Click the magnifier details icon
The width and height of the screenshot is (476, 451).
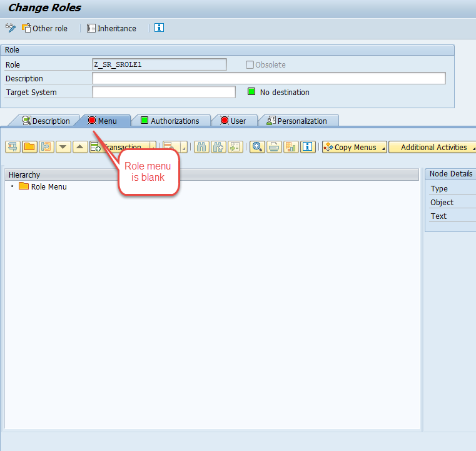pyautogui.click(x=258, y=147)
